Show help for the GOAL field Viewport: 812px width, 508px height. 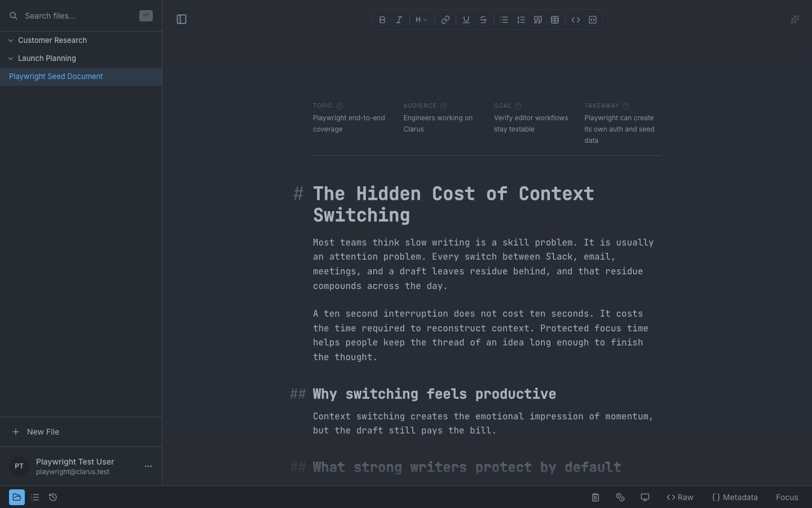(518, 106)
